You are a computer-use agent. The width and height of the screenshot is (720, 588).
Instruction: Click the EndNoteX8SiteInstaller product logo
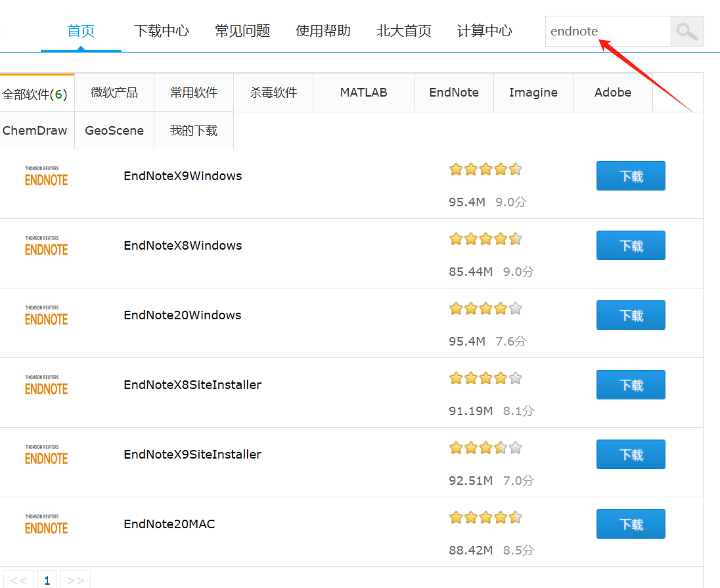47,385
